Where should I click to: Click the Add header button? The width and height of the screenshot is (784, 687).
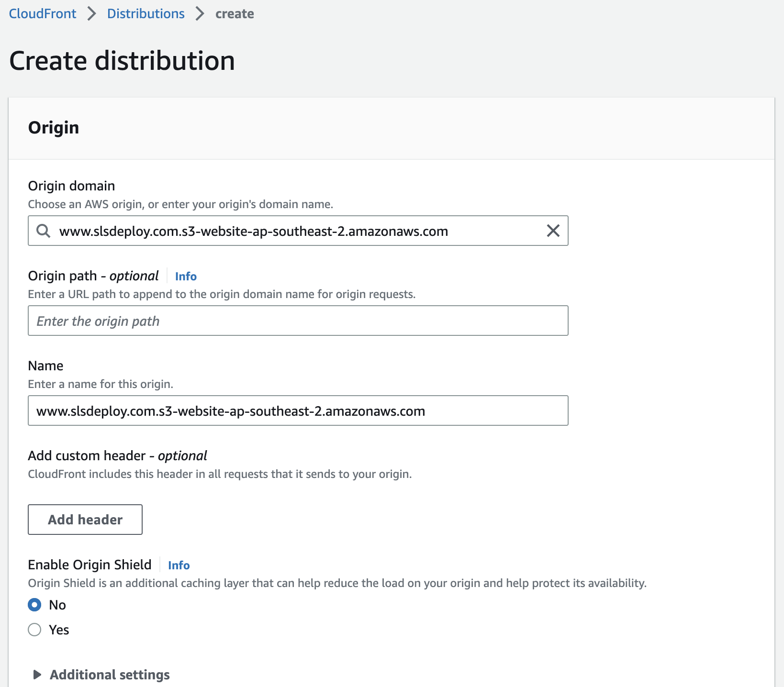pos(85,520)
